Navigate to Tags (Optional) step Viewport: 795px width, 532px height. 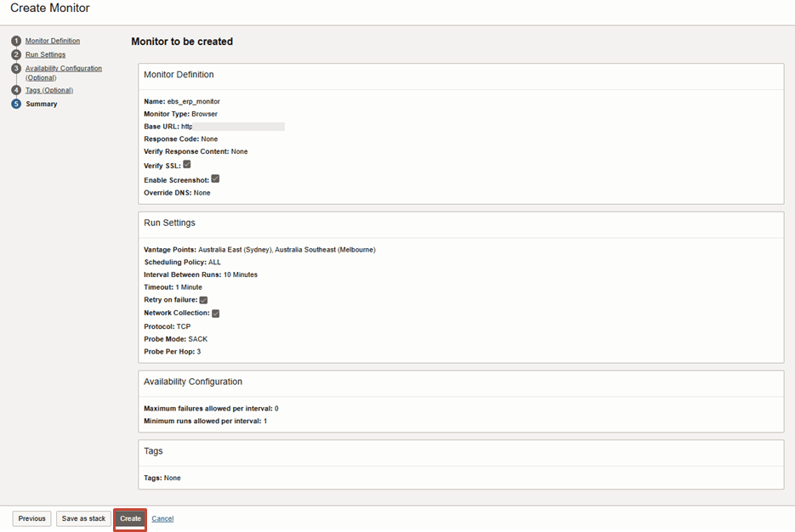(49, 90)
